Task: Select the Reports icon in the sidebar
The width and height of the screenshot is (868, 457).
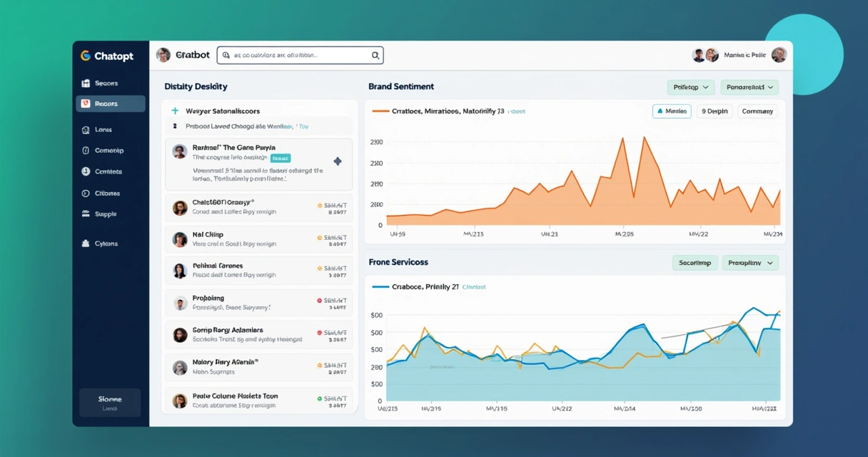Action: (86, 104)
